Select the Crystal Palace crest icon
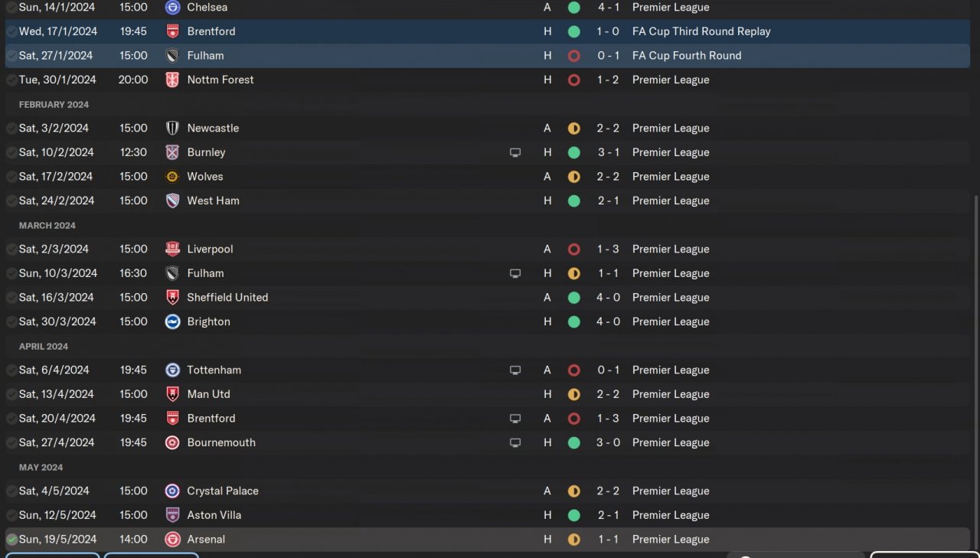Viewport: 980px width, 558px height. coord(172,491)
